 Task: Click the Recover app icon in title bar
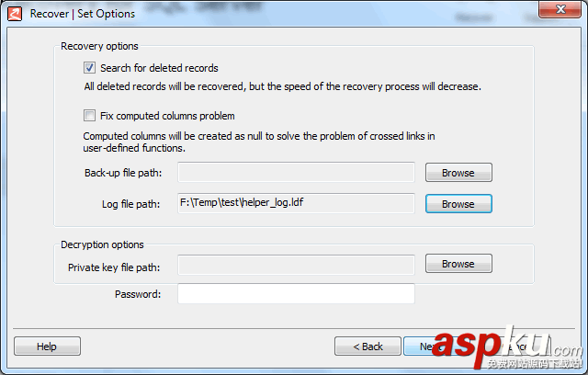pos(14,13)
